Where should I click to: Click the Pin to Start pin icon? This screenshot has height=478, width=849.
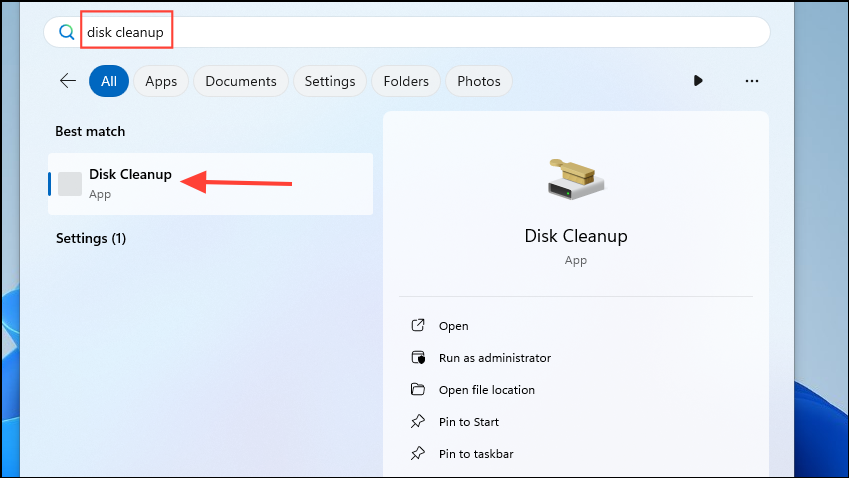(x=417, y=421)
